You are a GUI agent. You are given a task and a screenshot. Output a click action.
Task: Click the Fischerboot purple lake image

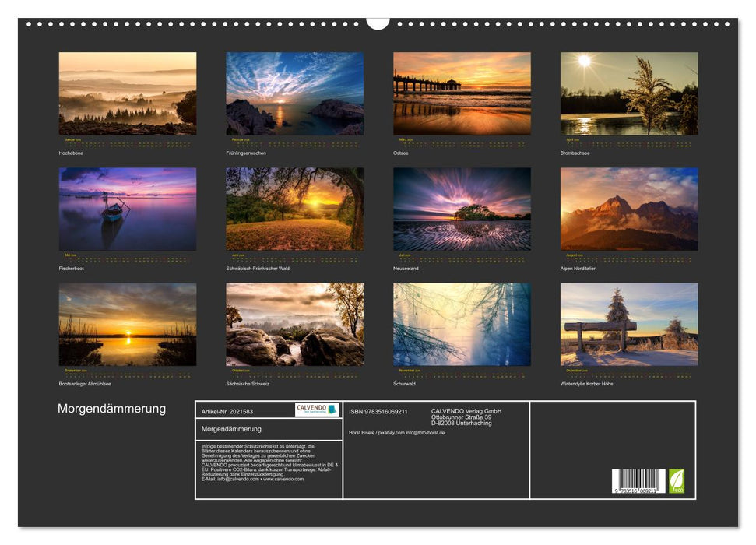pos(128,209)
